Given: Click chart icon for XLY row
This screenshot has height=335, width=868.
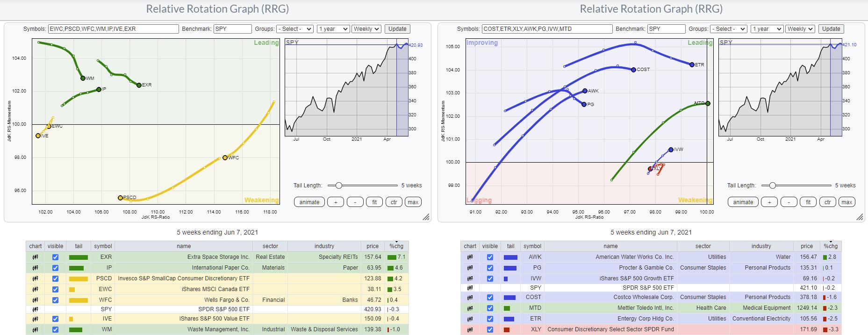Looking at the screenshot, I should point(470,329).
